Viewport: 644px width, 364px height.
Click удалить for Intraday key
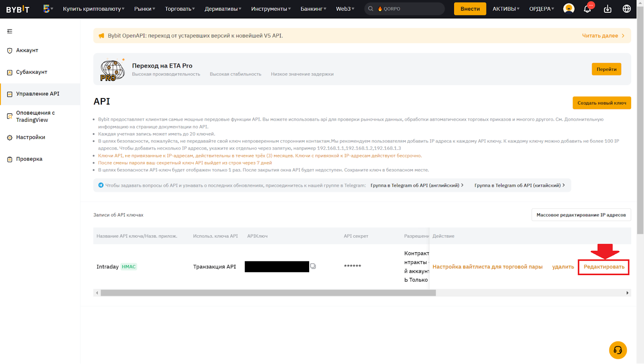[x=563, y=267]
